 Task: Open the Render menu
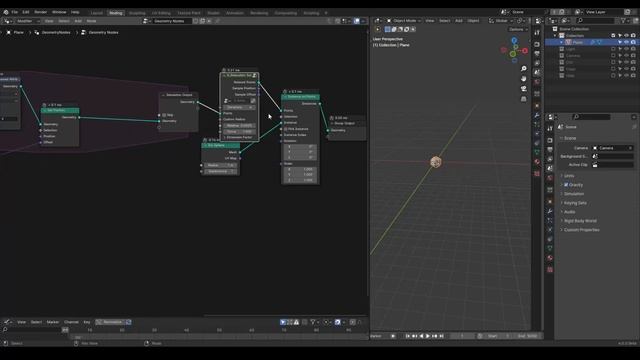pos(40,12)
